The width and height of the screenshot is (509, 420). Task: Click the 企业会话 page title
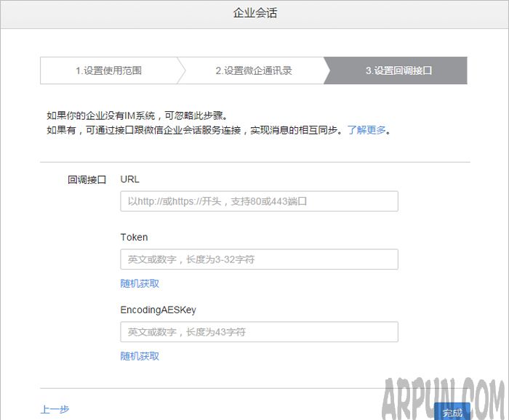tap(254, 13)
